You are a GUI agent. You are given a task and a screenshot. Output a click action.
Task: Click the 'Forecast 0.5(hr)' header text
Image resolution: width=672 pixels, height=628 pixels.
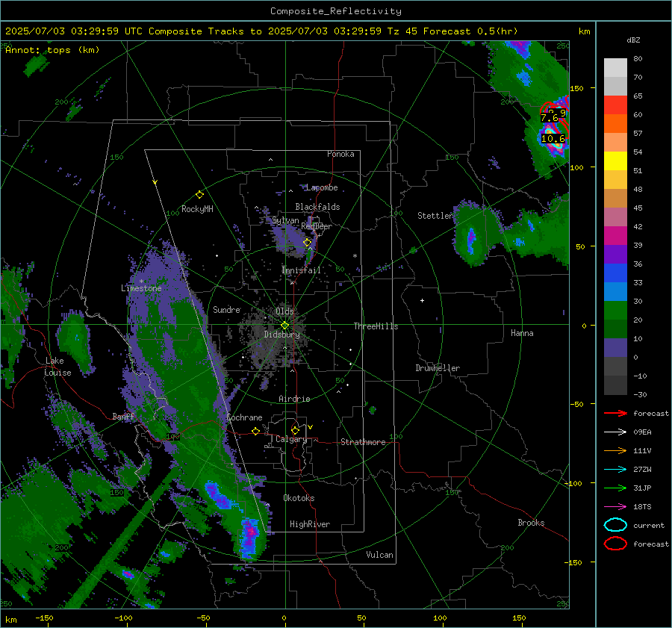click(x=470, y=31)
